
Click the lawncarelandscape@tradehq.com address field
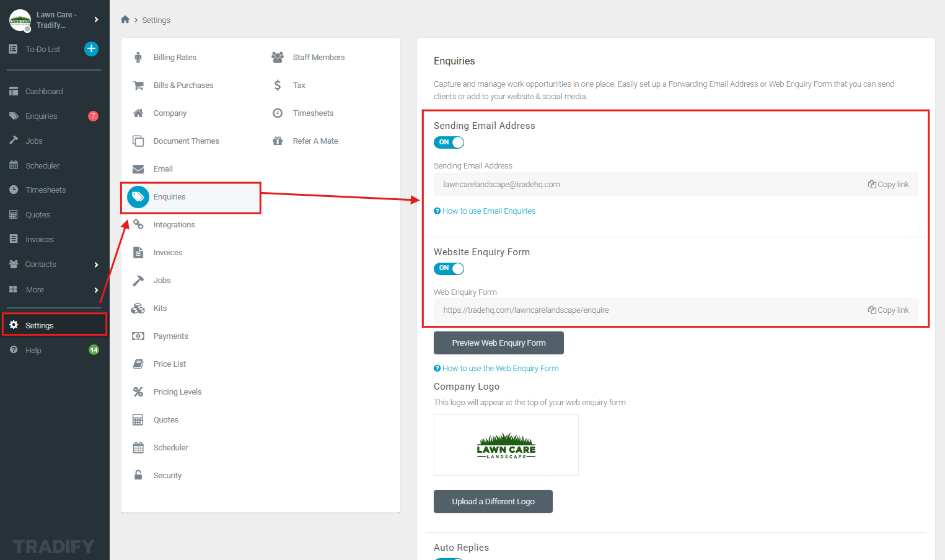tap(675, 184)
